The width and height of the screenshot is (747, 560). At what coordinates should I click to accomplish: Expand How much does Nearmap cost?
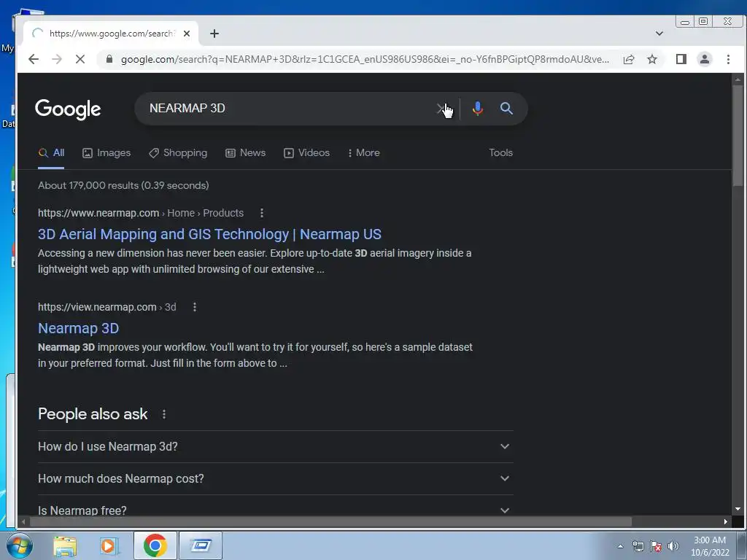(275, 478)
